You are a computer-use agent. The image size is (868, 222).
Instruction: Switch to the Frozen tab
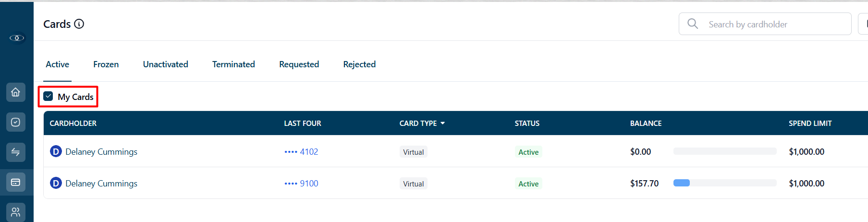tap(106, 64)
